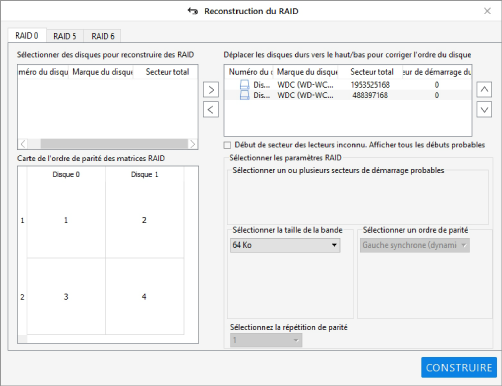Open the Gauche synchrone parity order dropdown
This screenshot has height=386, width=502.
point(415,245)
